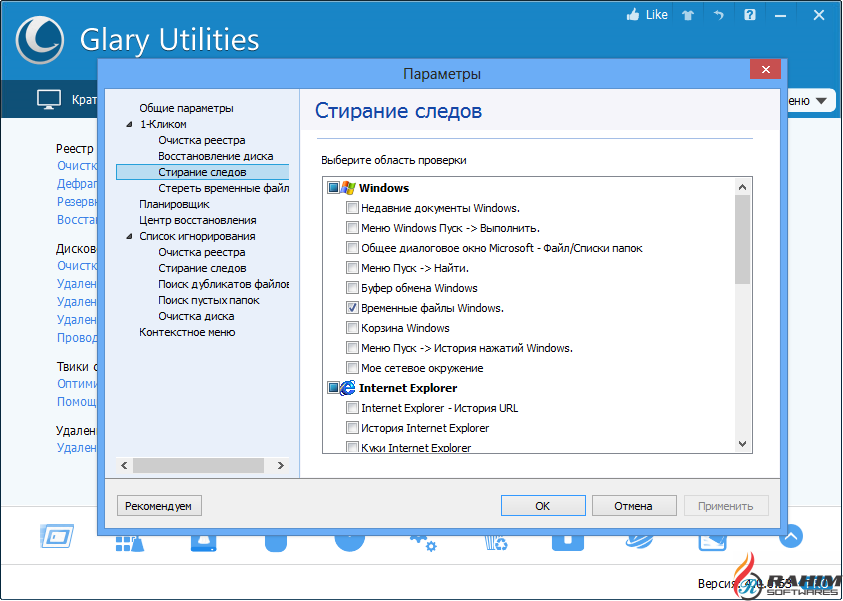The width and height of the screenshot is (843, 601).
Task: Click the checklist scroll-up arrow
Action: click(742, 188)
